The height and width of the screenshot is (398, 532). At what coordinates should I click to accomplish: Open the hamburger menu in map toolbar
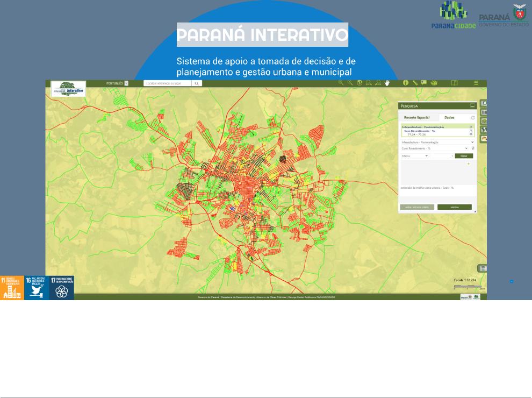coord(476,83)
